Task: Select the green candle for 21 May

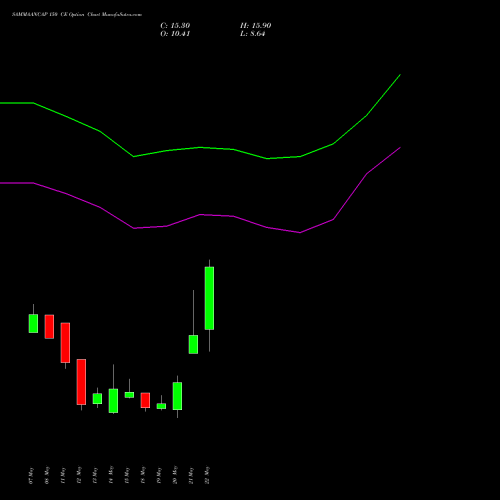Action: pos(193,344)
